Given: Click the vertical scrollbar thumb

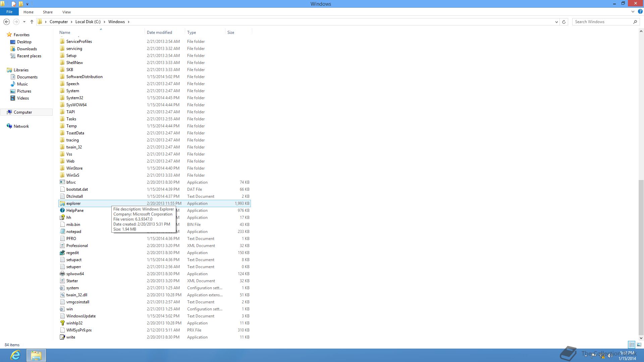Looking at the screenshot, I should click(641, 257).
